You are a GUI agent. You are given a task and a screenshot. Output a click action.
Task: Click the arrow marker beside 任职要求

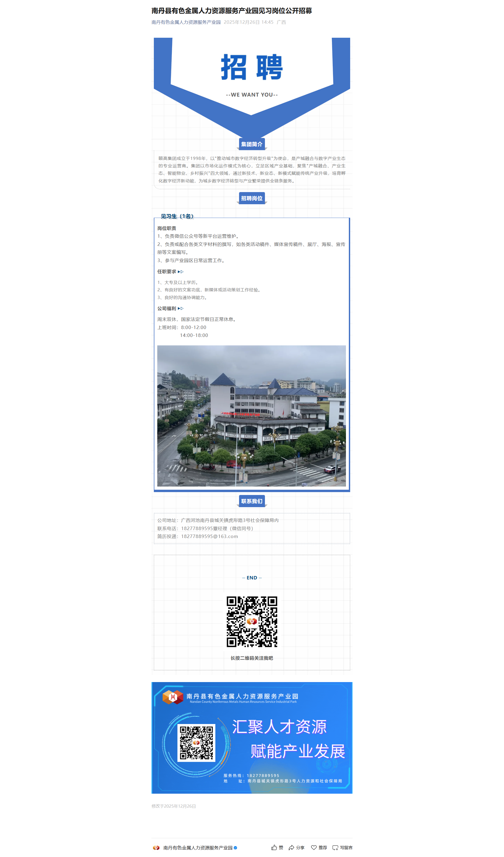(x=180, y=272)
